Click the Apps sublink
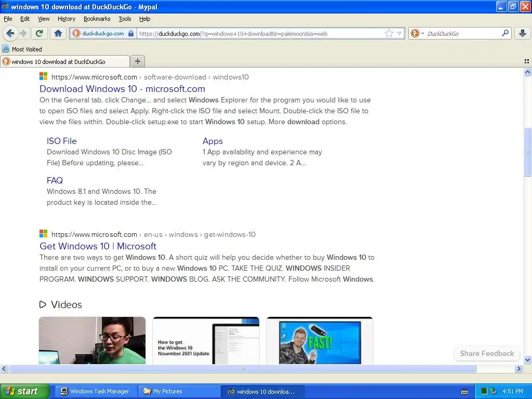532x399 pixels. (212, 141)
